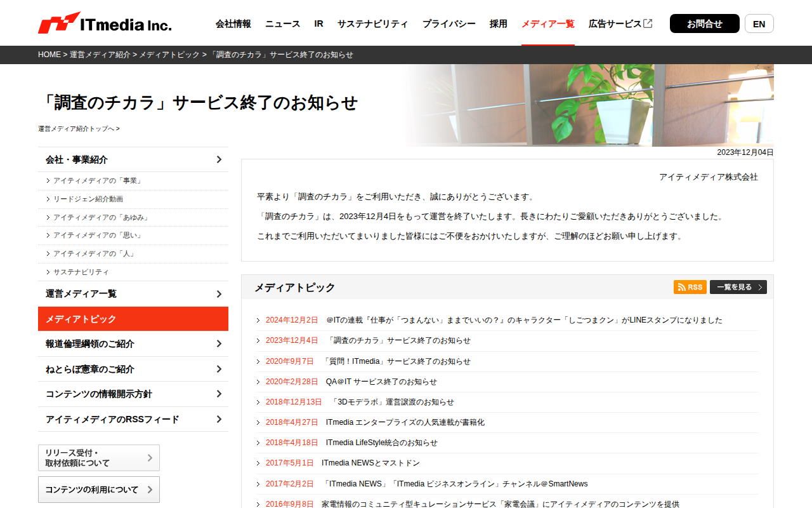Click the plant header banner image
Screen dimensions: 812x508
[x=587, y=105]
